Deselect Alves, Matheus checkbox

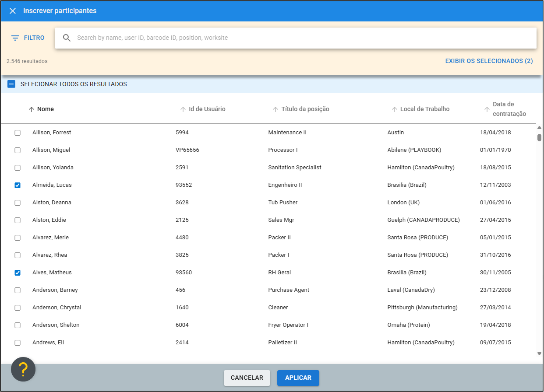(18, 273)
